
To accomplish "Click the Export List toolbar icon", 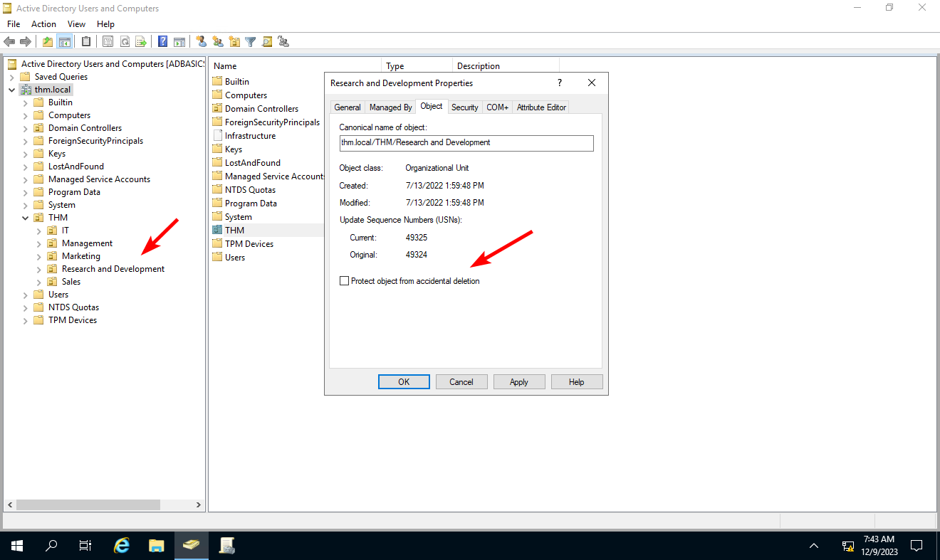I will coord(141,42).
